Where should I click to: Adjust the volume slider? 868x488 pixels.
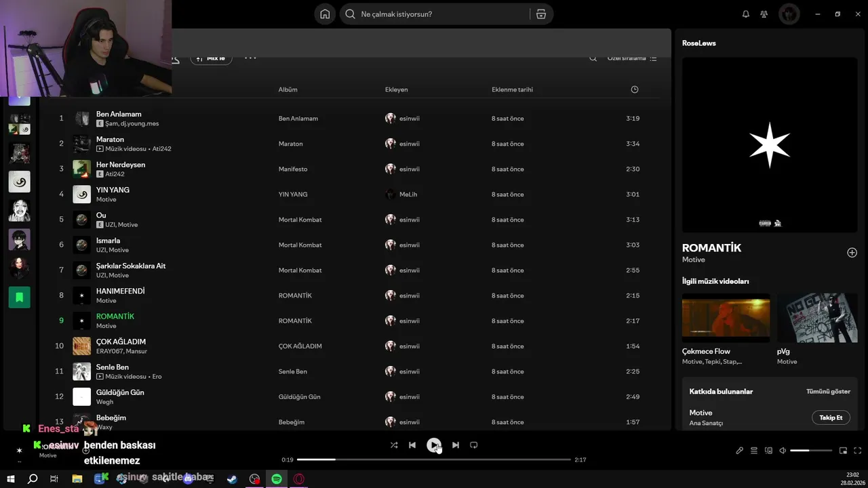tap(810, 451)
